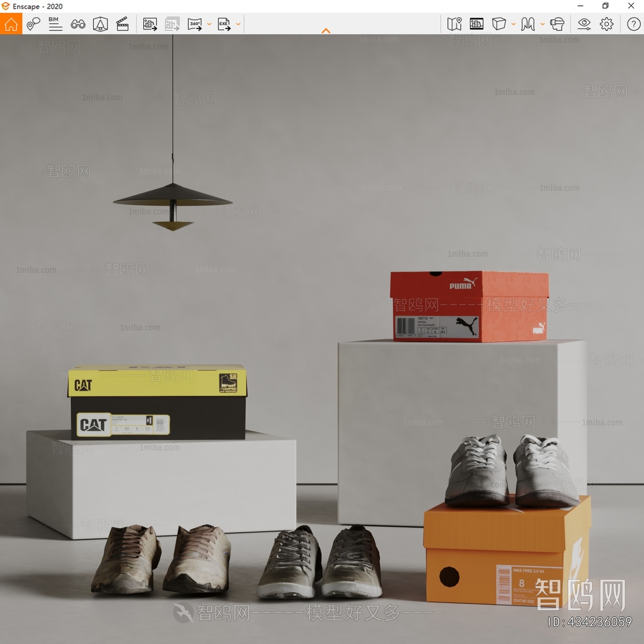Expand the navigation mode dropdown arrow
The width and height of the screenshot is (644, 644).
click(543, 24)
